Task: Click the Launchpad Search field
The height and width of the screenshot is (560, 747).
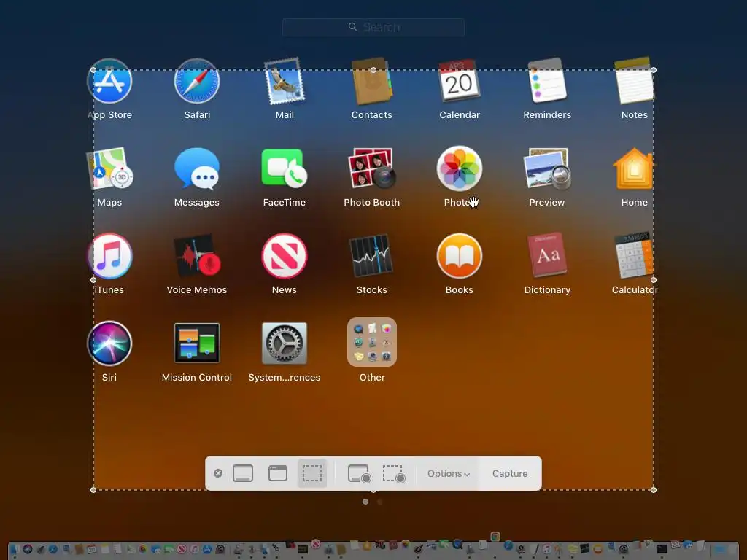Action: click(373, 27)
